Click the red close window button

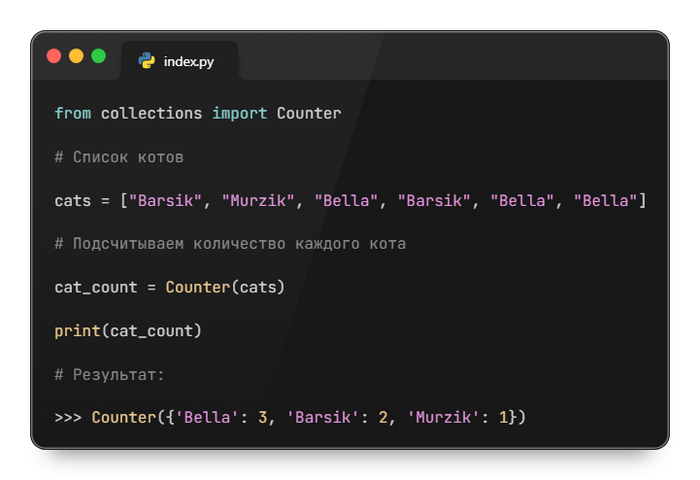click(x=54, y=56)
